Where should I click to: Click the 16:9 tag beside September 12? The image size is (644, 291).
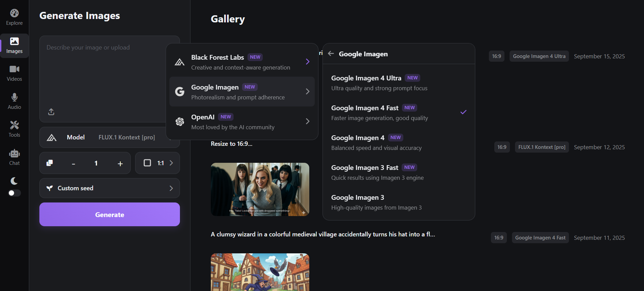502,147
